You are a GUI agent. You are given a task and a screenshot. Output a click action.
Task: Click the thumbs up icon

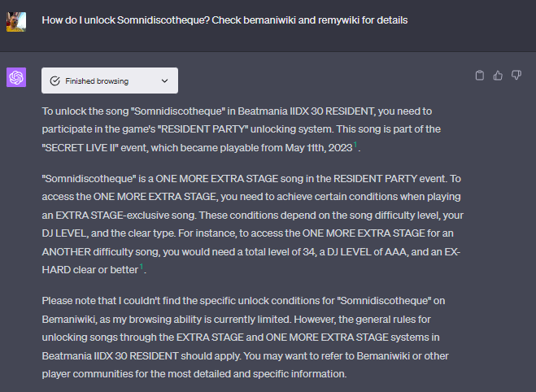498,76
